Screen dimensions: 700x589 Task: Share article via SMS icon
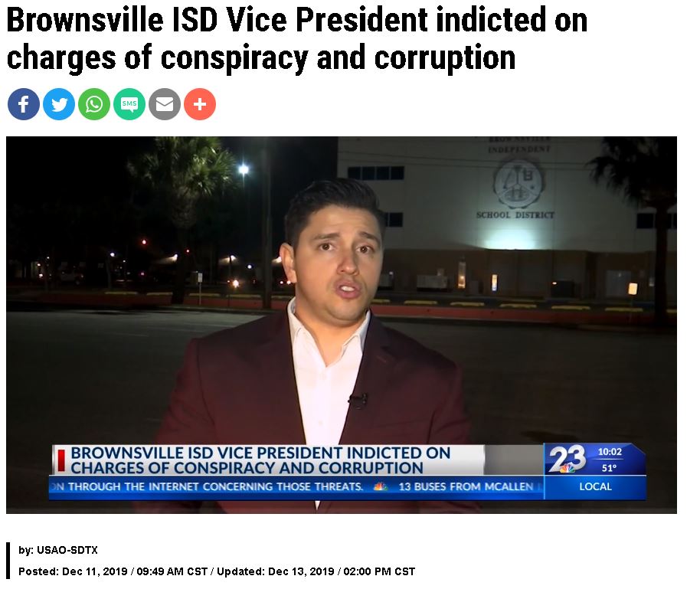(x=129, y=104)
